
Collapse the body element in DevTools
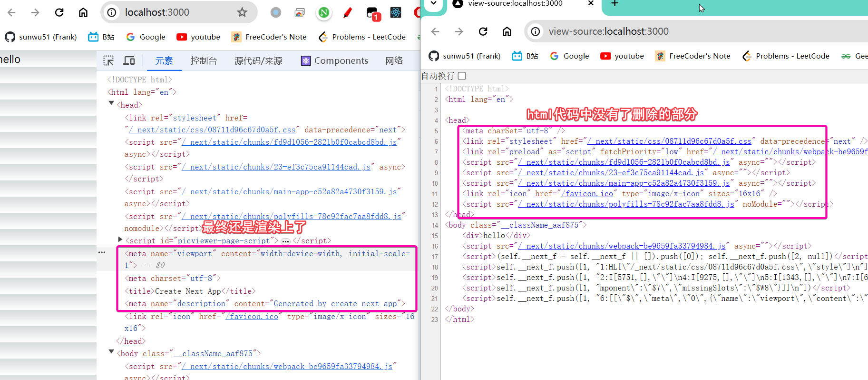[111, 351]
